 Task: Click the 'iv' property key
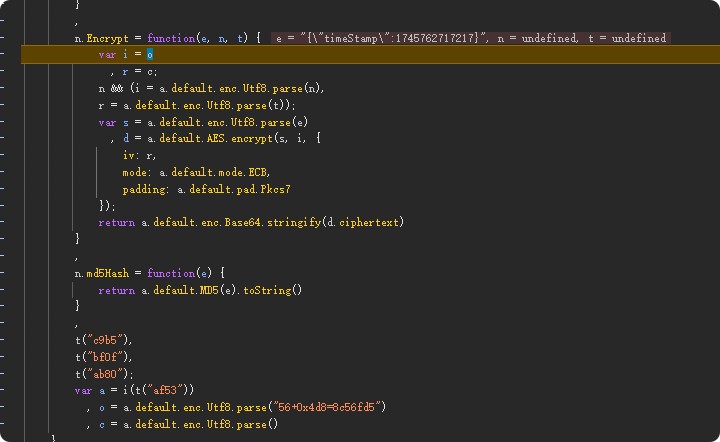(128, 156)
